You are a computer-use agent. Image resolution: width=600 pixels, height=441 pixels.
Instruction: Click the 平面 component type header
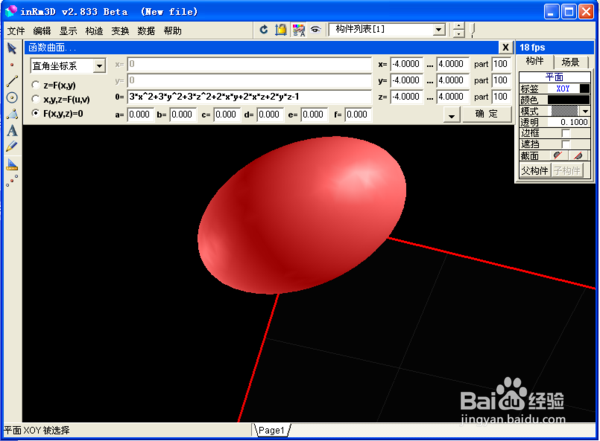coord(554,77)
